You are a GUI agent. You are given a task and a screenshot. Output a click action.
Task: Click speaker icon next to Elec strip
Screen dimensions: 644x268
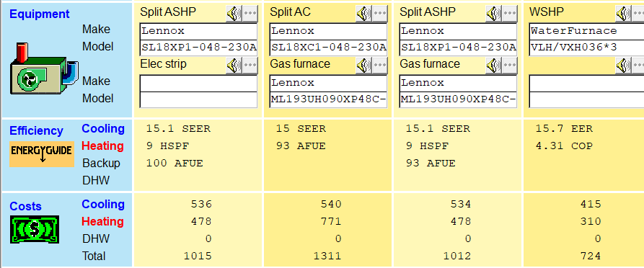(x=234, y=66)
